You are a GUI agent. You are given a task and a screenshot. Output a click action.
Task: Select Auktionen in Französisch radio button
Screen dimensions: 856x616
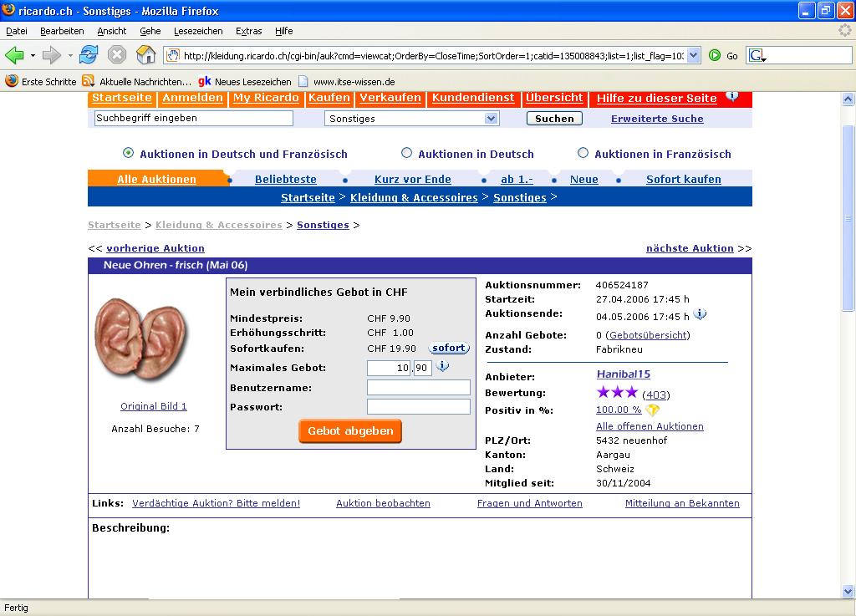coord(583,153)
